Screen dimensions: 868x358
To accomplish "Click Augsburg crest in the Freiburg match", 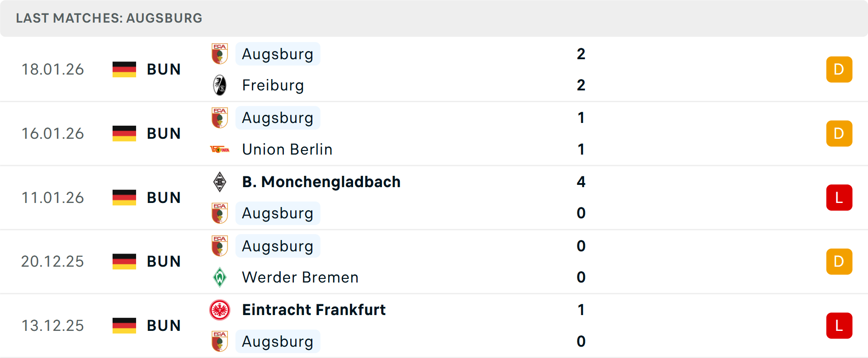I will pos(220,54).
